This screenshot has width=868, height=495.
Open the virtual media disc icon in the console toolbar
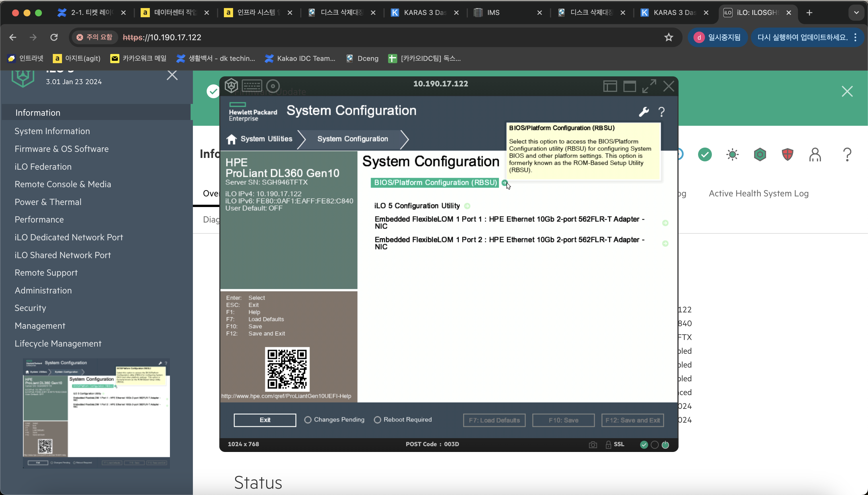click(x=273, y=86)
